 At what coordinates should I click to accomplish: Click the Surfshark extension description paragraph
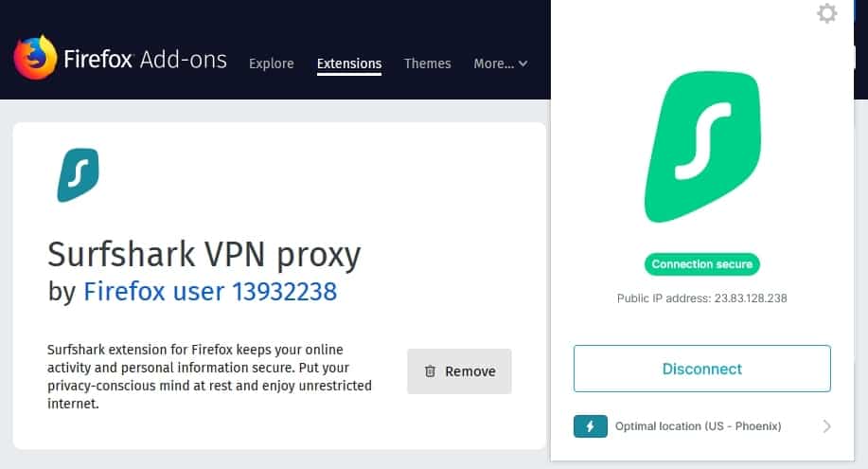coord(209,376)
